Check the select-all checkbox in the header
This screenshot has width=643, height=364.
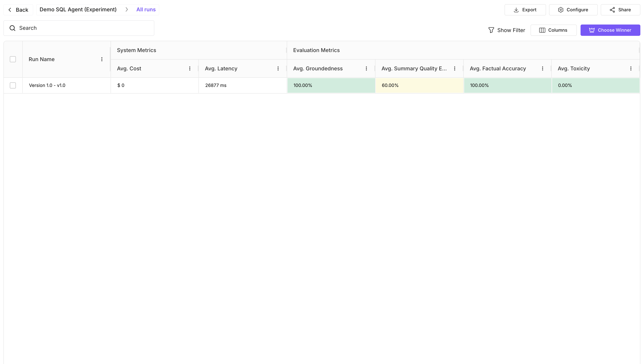tap(13, 59)
